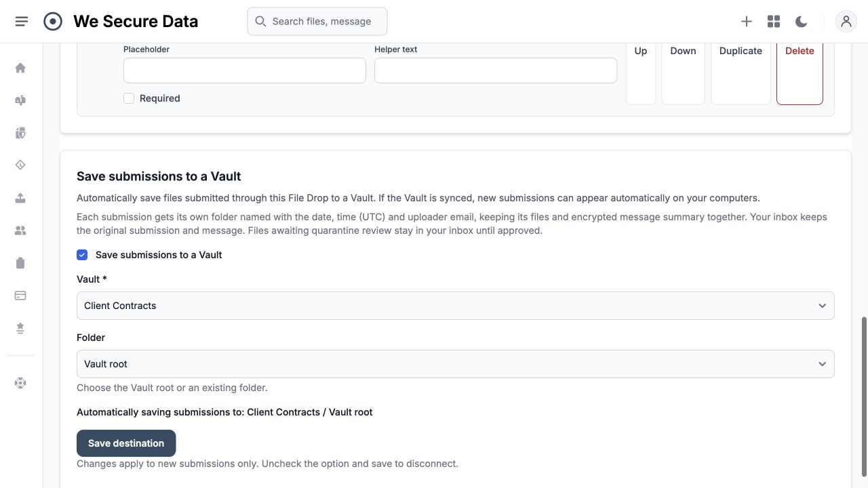The width and height of the screenshot is (868, 488).
Task: Click the page vertical scrollbar thumb
Action: pos(864,396)
